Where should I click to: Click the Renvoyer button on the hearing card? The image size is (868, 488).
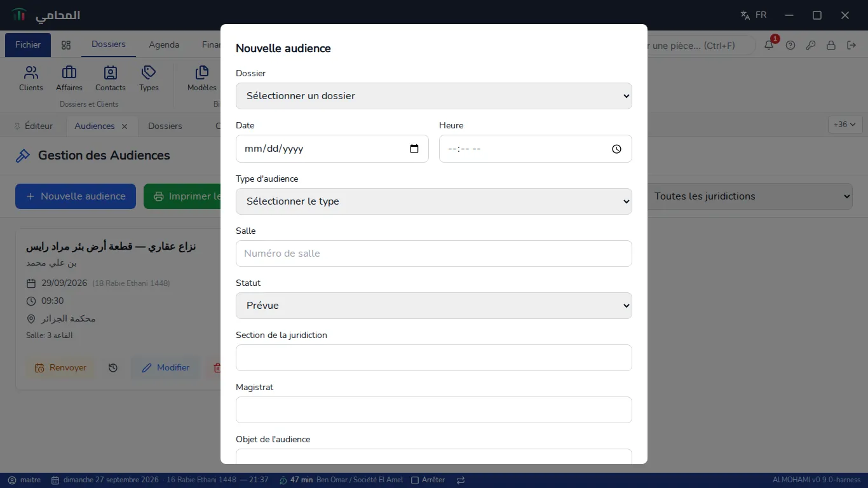click(60, 368)
